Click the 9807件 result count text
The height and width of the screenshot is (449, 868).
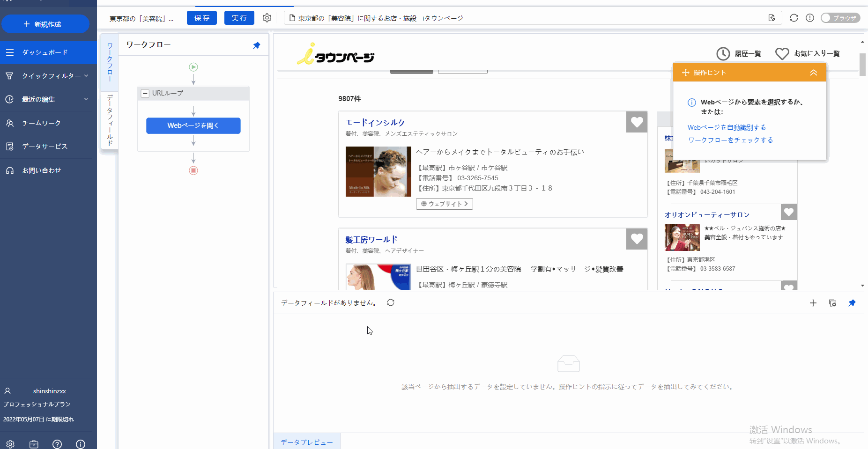point(349,99)
